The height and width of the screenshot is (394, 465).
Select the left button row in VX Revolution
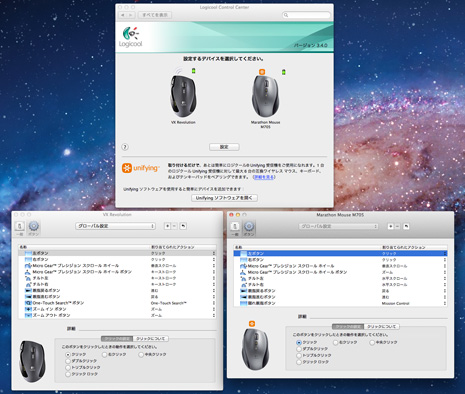pos(117,253)
